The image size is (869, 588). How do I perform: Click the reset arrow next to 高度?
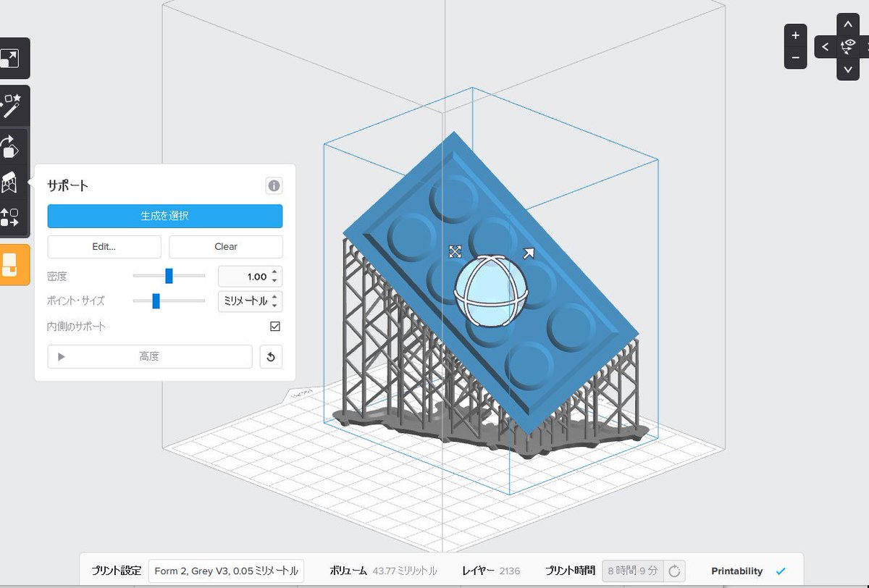[x=271, y=356]
